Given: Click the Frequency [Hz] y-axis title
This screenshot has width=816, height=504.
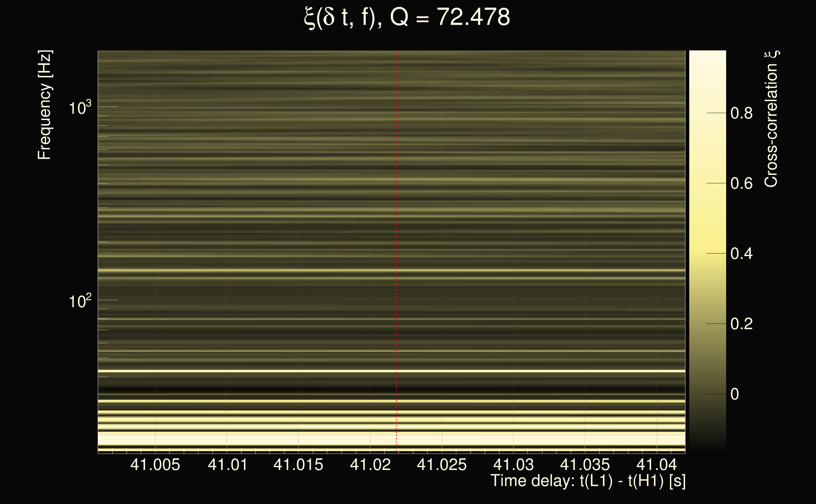Looking at the screenshot, I should tap(44, 105).
